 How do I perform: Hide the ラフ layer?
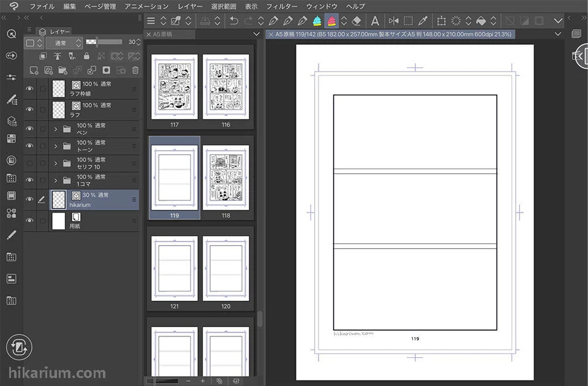coord(29,110)
